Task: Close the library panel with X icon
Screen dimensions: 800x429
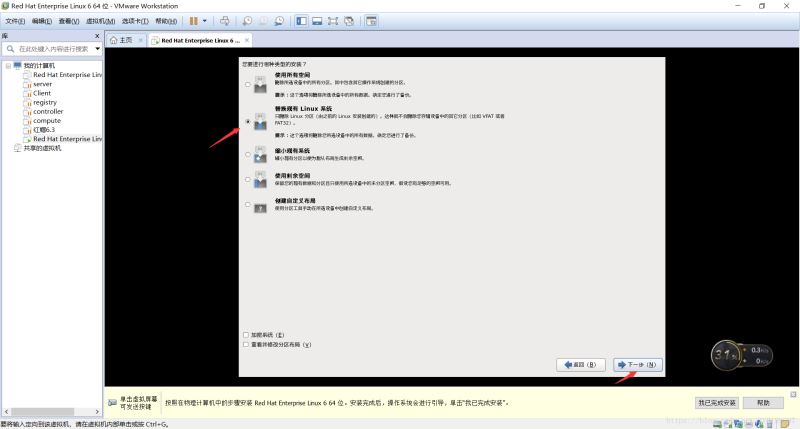Action: pos(97,36)
